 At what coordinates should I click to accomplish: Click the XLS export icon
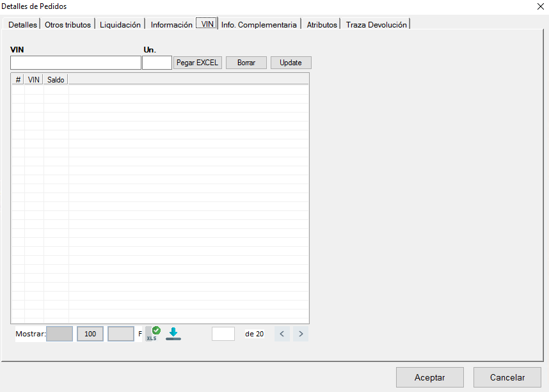(153, 333)
